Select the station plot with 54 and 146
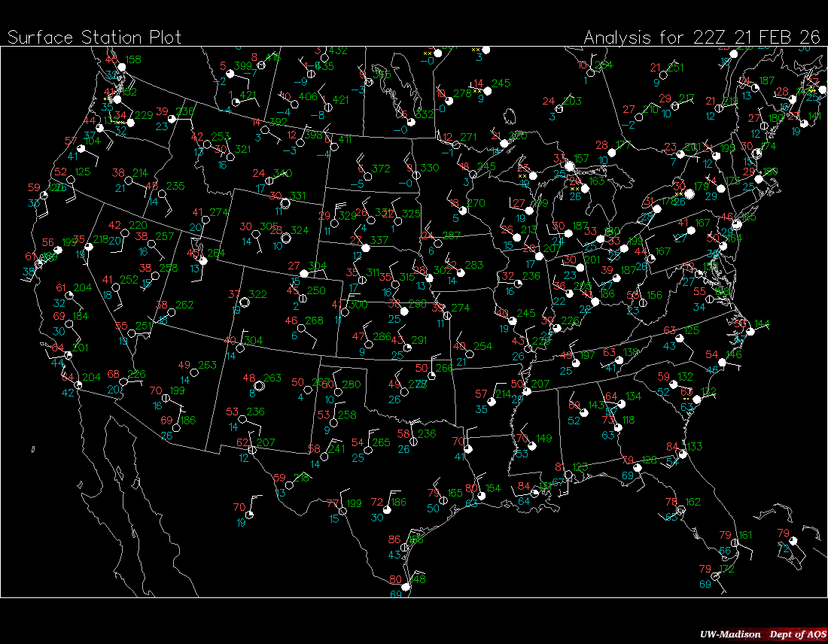The width and height of the screenshot is (828, 644). click(722, 363)
